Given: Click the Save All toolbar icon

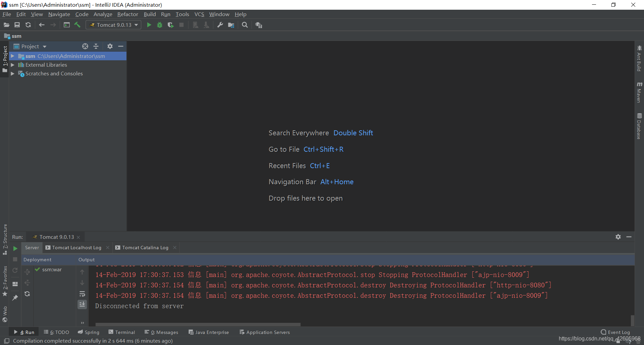Looking at the screenshot, I should coord(17,25).
